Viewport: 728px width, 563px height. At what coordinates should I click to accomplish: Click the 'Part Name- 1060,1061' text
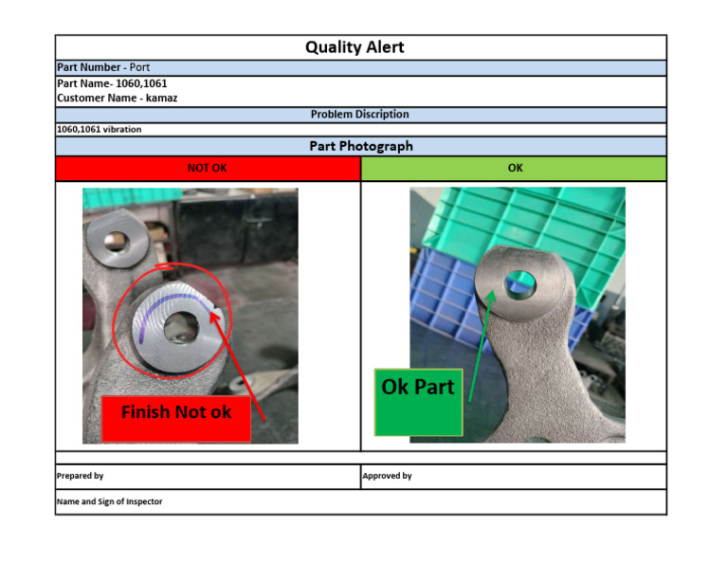coord(112,83)
